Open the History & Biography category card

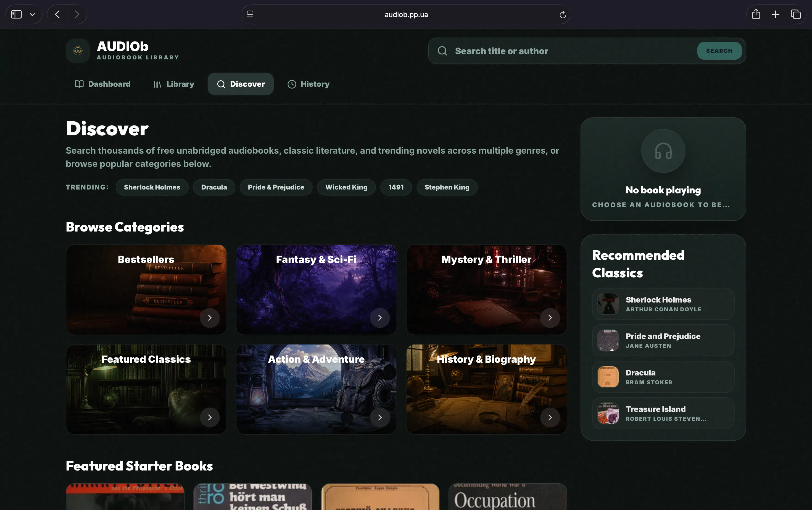[487, 389]
